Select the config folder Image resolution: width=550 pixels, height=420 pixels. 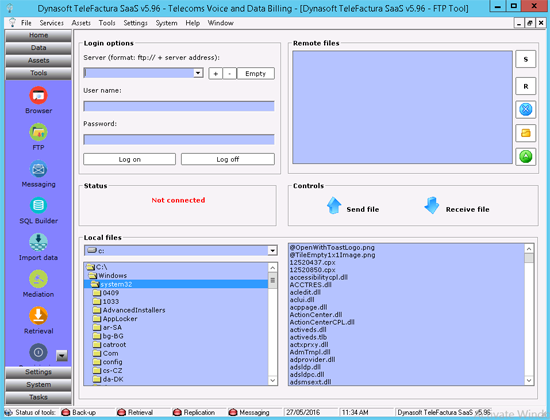point(108,362)
